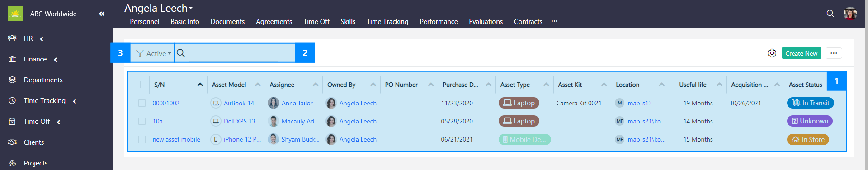
Task: Click the search magnifier in the asset search box
Action: click(x=181, y=53)
